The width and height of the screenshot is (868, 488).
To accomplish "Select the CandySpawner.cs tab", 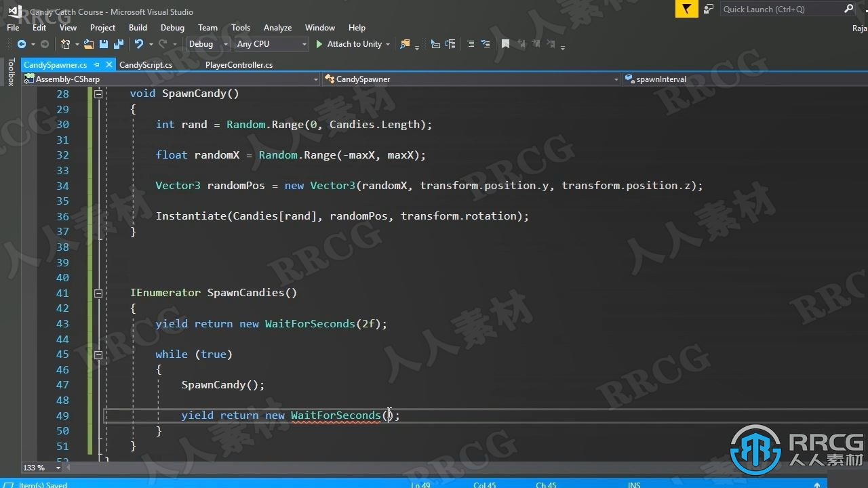I will (x=56, y=65).
